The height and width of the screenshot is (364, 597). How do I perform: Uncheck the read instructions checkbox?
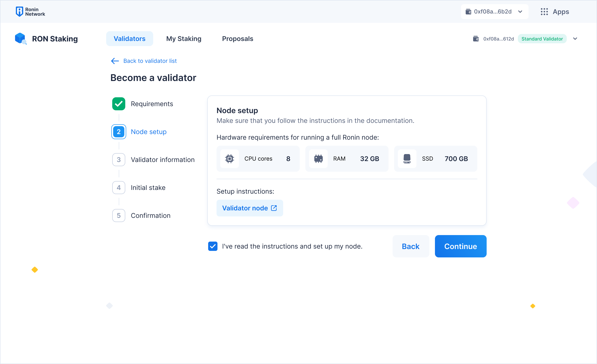213,246
